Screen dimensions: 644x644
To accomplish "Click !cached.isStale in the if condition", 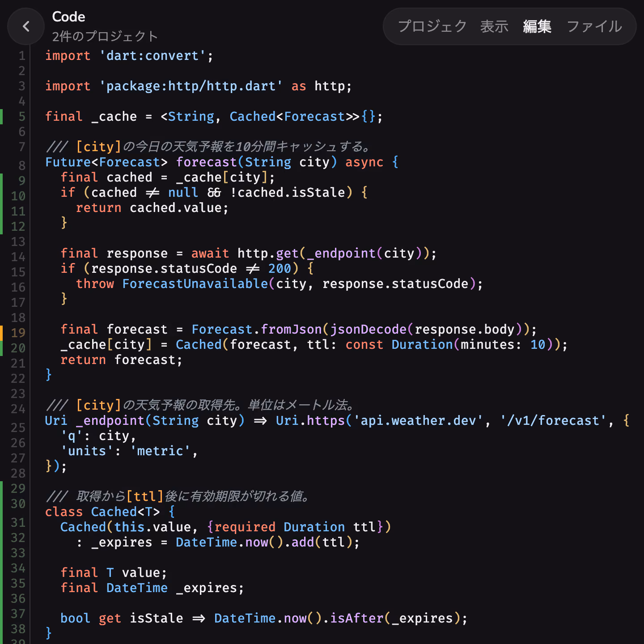I will [x=288, y=192].
